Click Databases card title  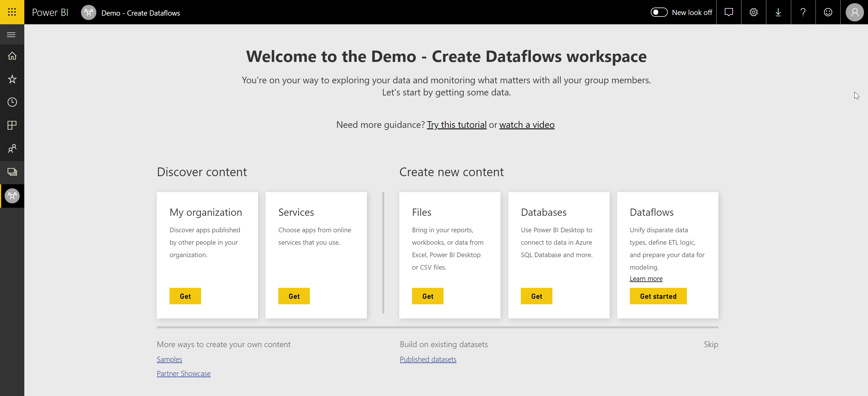(x=543, y=212)
